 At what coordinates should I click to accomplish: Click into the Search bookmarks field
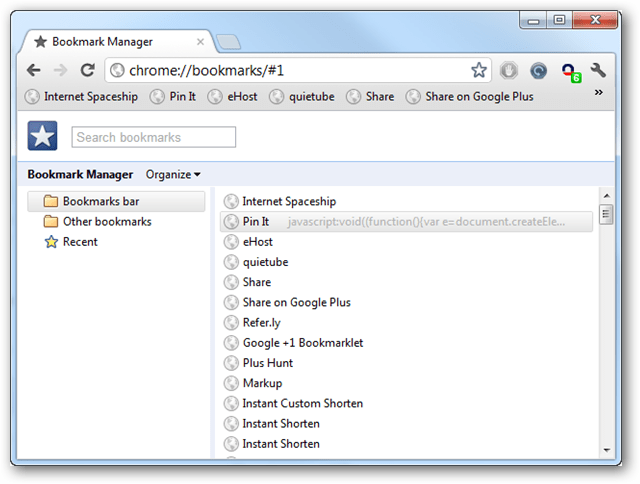153,137
